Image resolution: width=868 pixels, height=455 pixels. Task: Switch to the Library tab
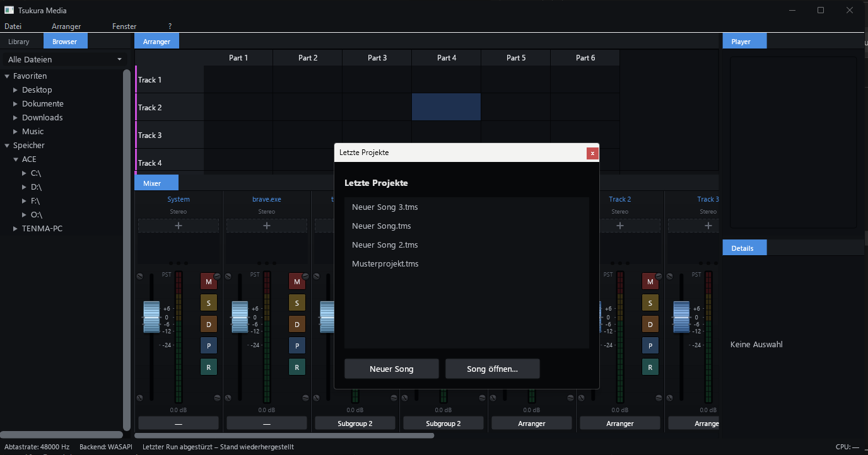click(18, 42)
